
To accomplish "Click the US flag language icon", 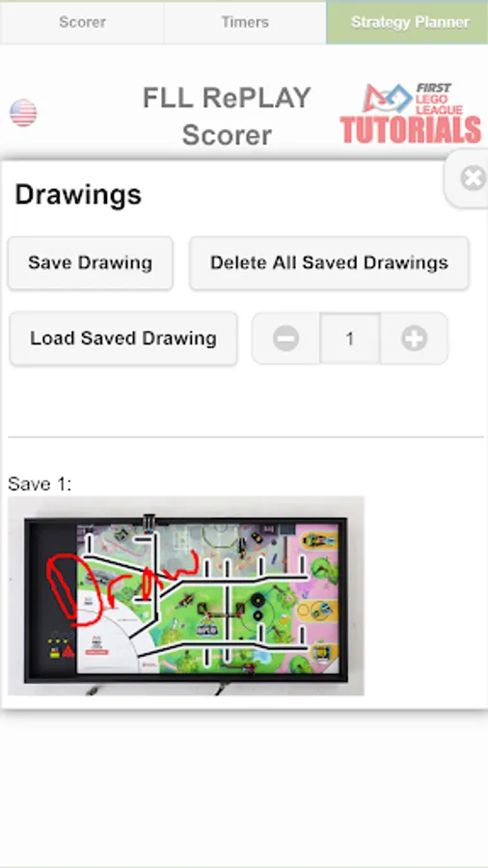I will [23, 113].
